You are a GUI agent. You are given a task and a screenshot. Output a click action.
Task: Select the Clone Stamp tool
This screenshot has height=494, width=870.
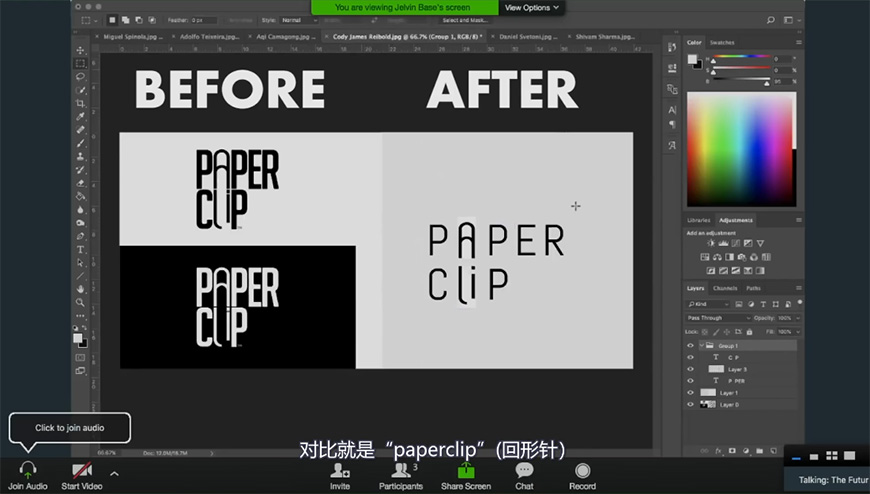coord(80,157)
